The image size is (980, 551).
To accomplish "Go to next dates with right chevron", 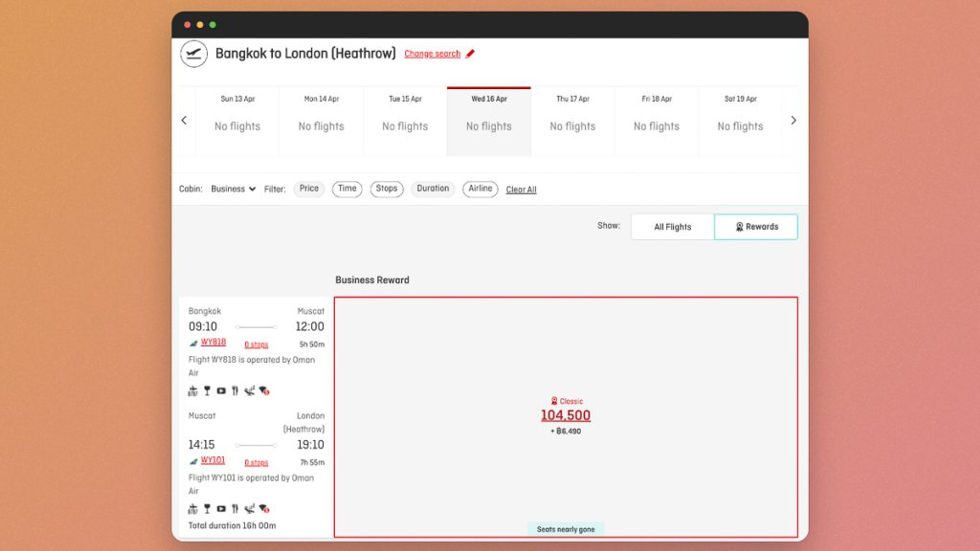I will pyautogui.click(x=793, y=121).
